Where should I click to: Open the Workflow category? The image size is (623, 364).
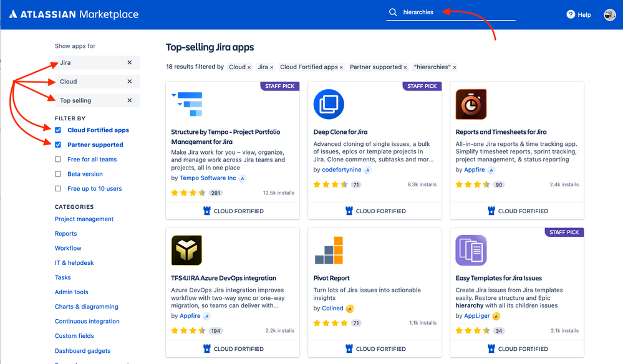68,249
